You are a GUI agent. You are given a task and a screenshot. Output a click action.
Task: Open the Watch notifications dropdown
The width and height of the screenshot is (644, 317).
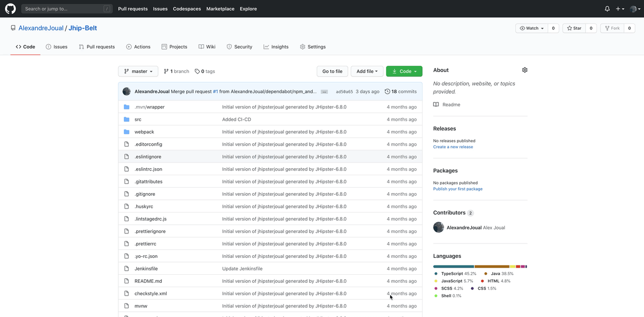(532, 28)
